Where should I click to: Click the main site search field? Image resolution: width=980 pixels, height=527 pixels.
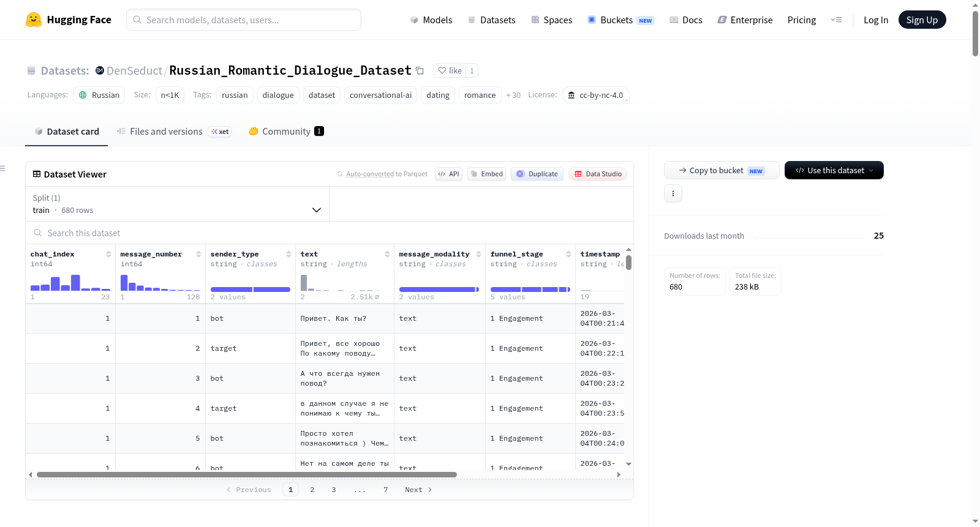244,20
